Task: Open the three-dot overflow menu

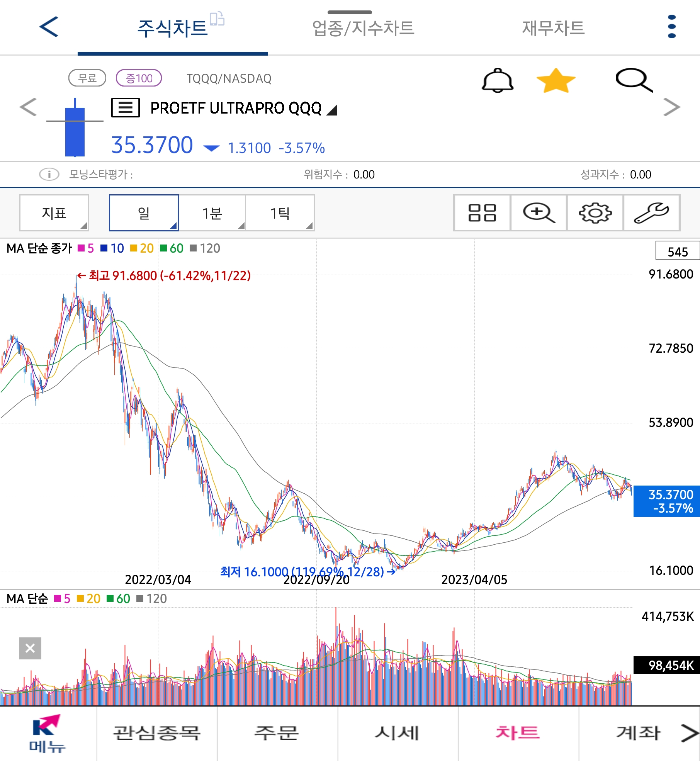Action: [671, 27]
